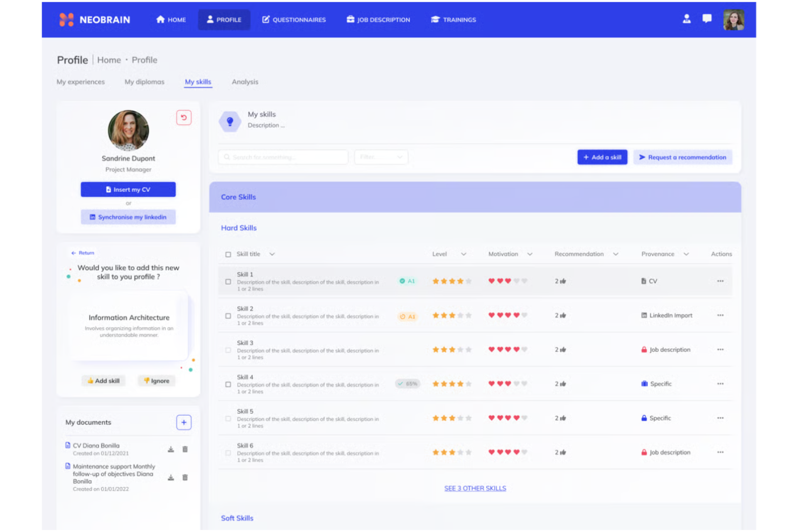The height and width of the screenshot is (532, 798).
Task: Click the search for something field
Action: pyautogui.click(x=283, y=157)
